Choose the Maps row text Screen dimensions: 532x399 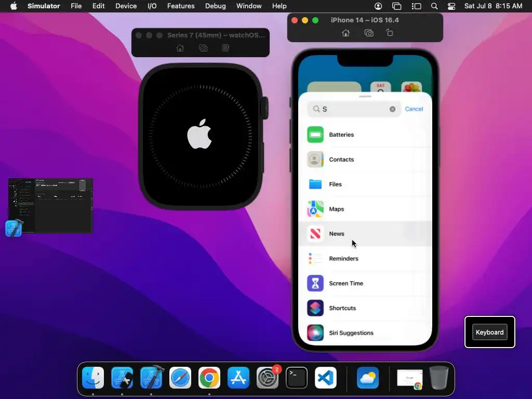coord(337,209)
